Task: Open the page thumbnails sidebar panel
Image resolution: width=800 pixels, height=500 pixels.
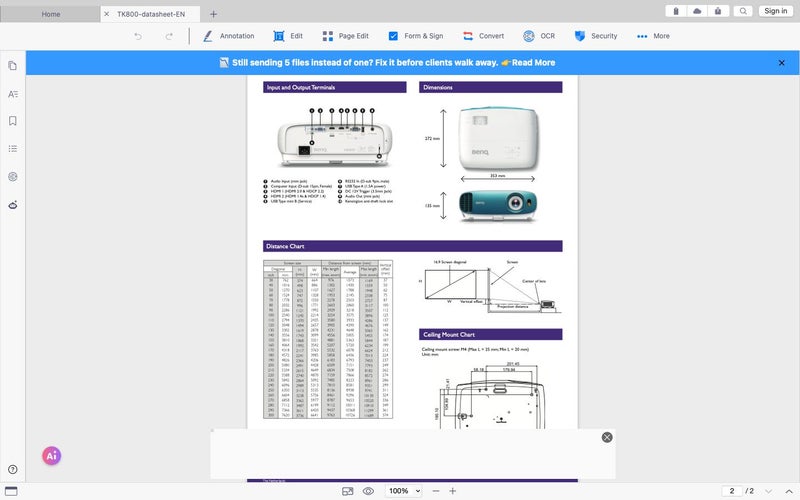Action: coord(13,66)
